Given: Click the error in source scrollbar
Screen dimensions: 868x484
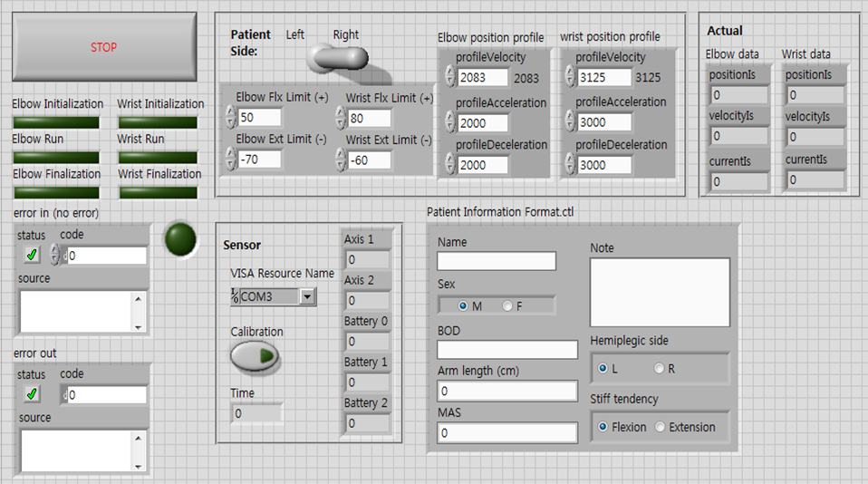Looking at the screenshot, I should [x=139, y=312].
